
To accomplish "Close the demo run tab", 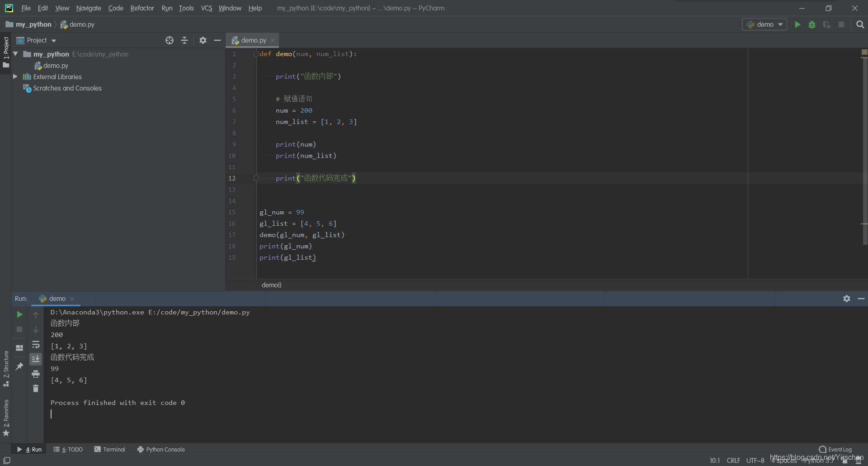I will tap(72, 299).
